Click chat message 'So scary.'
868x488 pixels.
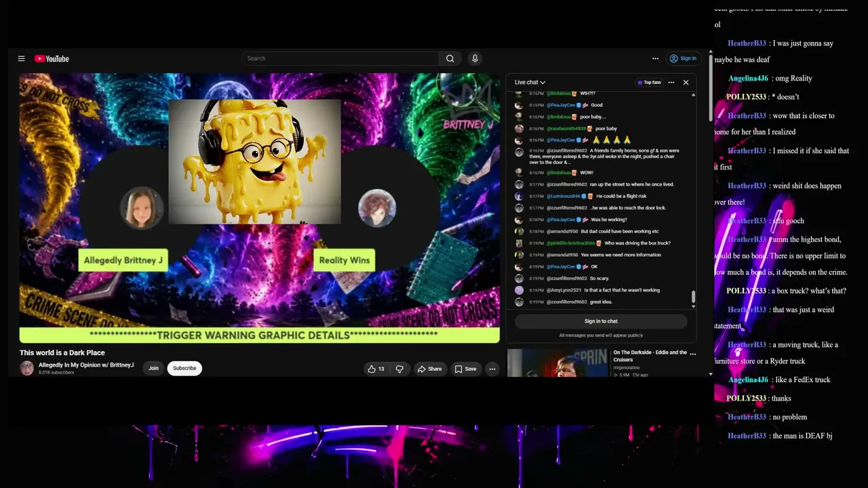point(601,279)
